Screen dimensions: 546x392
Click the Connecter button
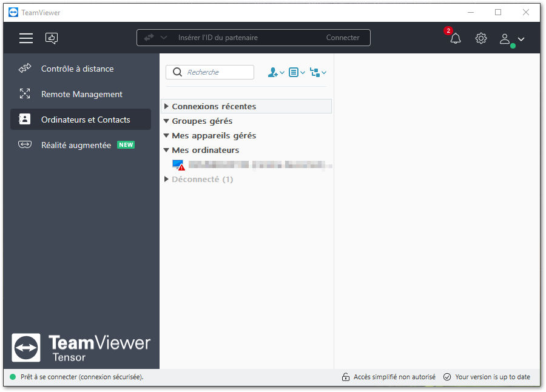[343, 38]
